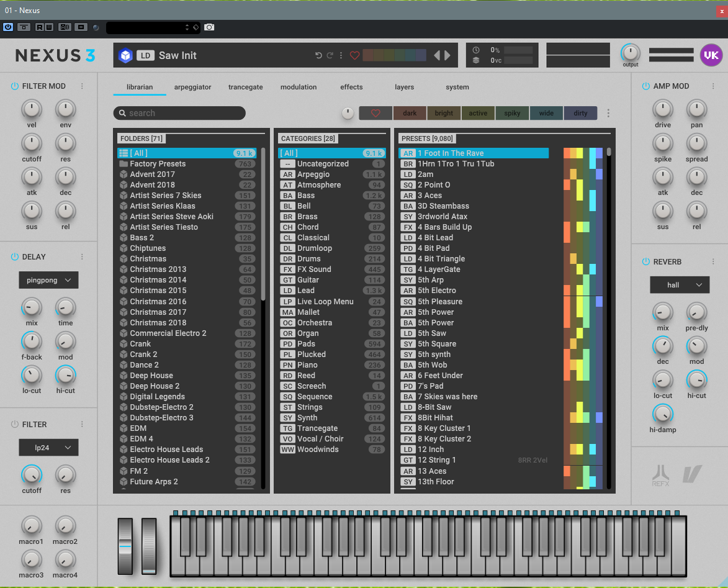Screen dimensions: 728x588
Task: Click the blue cube preset icon
Action: (125, 55)
